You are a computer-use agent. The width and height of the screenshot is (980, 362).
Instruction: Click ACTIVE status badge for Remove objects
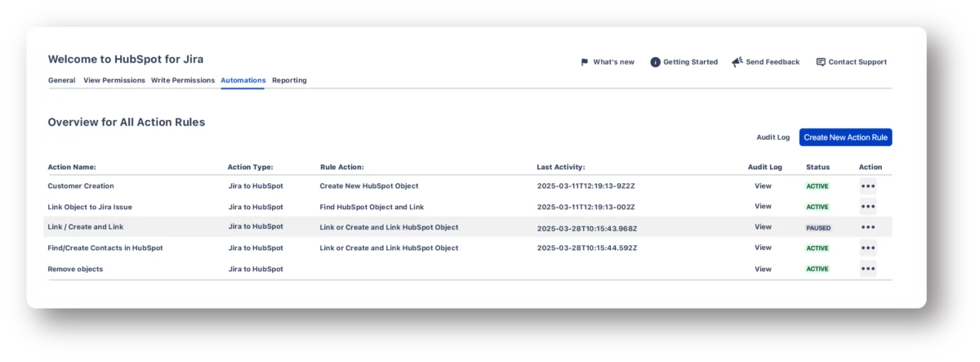click(x=817, y=269)
